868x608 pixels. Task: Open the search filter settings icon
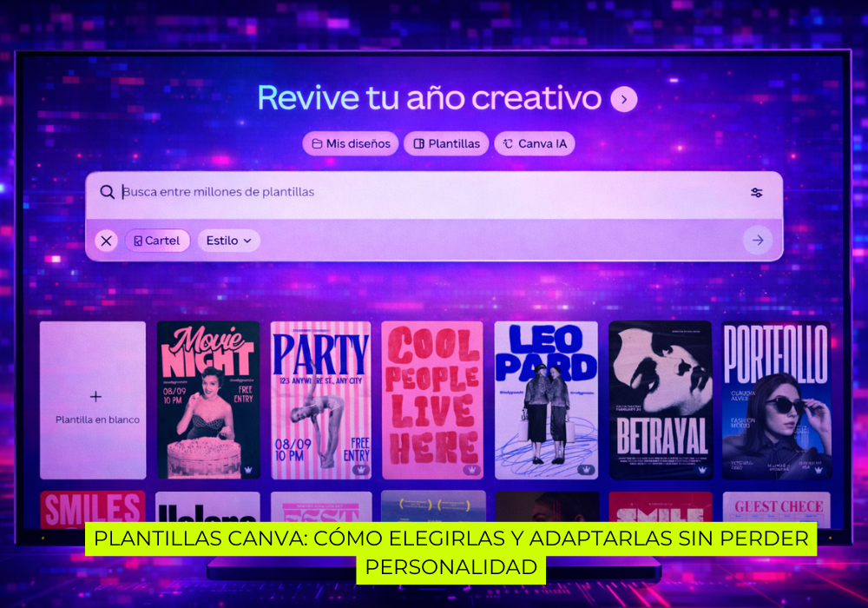pyautogui.click(x=756, y=191)
